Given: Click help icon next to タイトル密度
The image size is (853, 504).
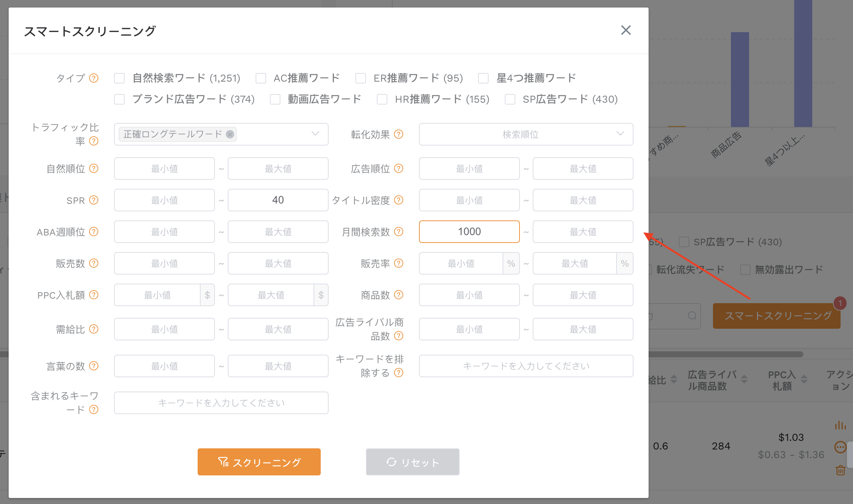Looking at the screenshot, I should click(399, 200).
